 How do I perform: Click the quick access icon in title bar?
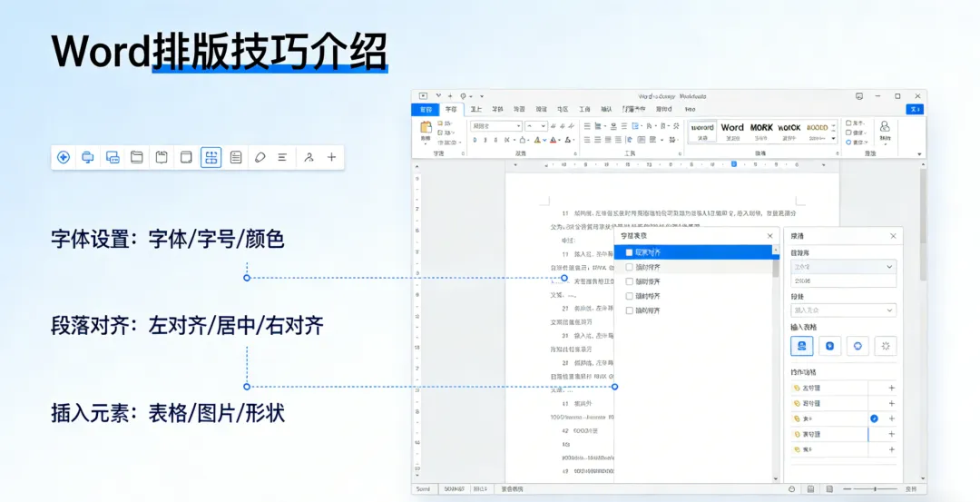[x=423, y=96]
